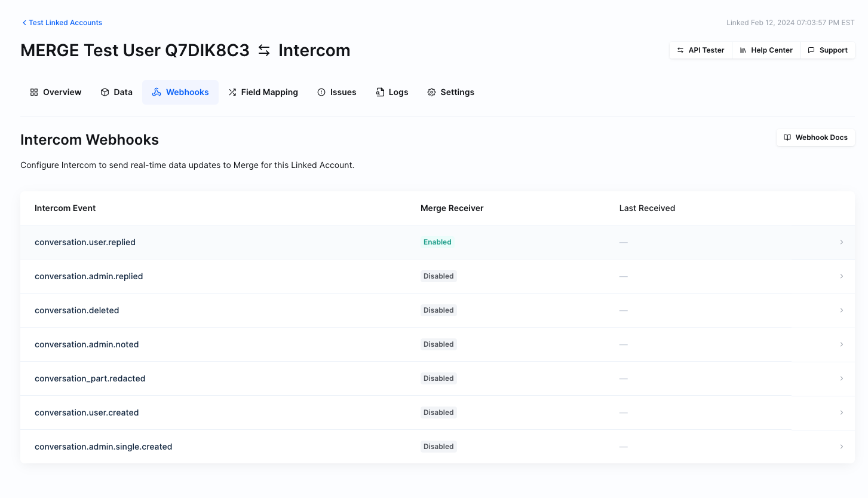This screenshot has height=498, width=868.
Task: Click the Webhooks tab icon
Action: pos(157,92)
